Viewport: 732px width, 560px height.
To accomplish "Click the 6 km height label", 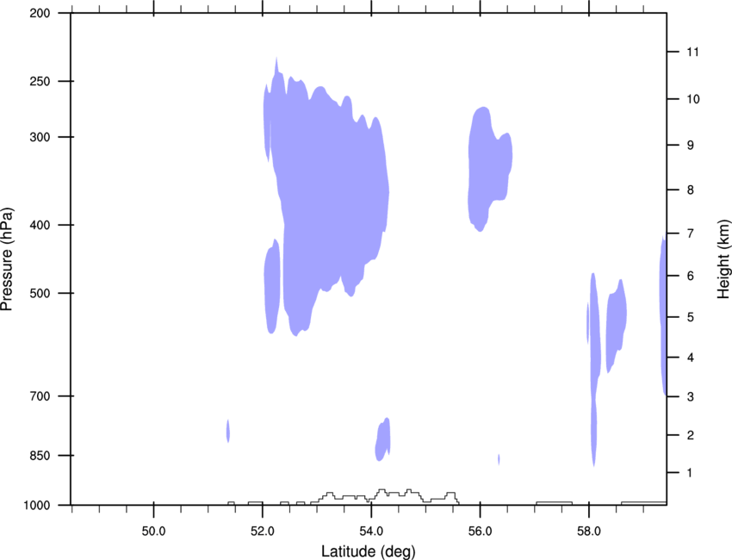I will point(691,276).
